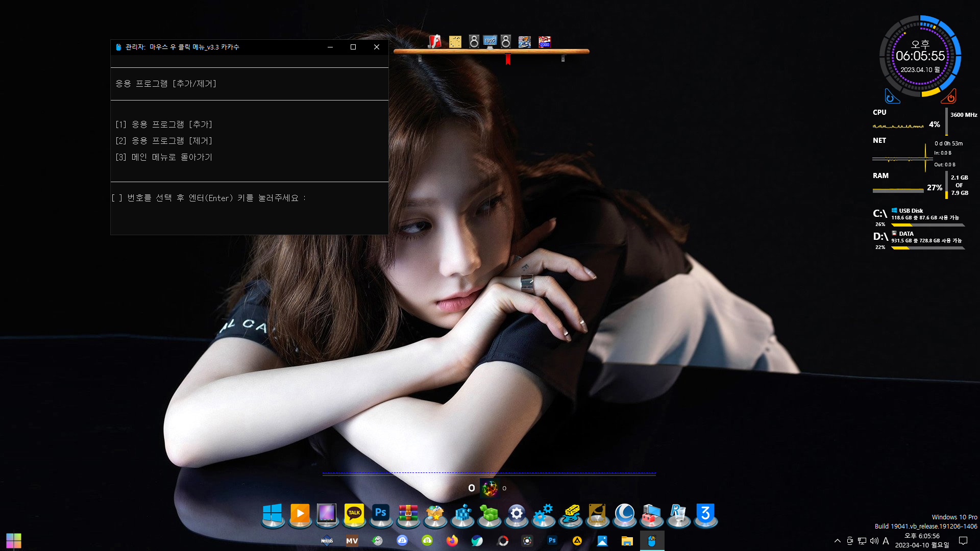
Task: Open the volume tray icon
Action: [x=874, y=541]
